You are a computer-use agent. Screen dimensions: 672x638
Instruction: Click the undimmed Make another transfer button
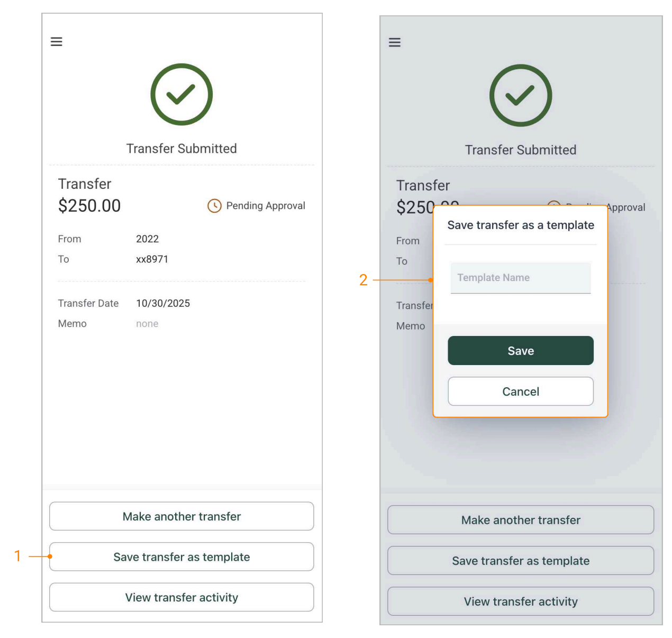coord(181,516)
